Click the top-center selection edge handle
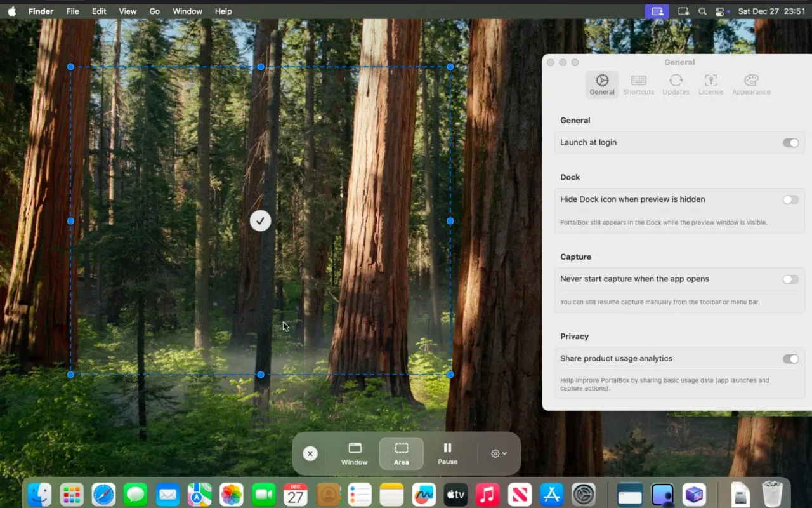The width and height of the screenshot is (812, 508). pos(261,67)
